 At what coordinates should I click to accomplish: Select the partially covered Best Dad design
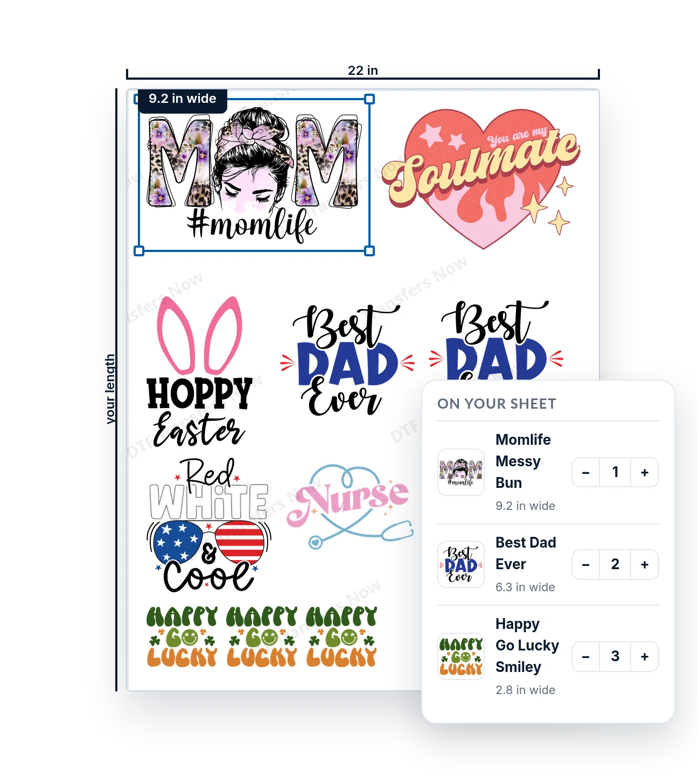click(x=496, y=340)
